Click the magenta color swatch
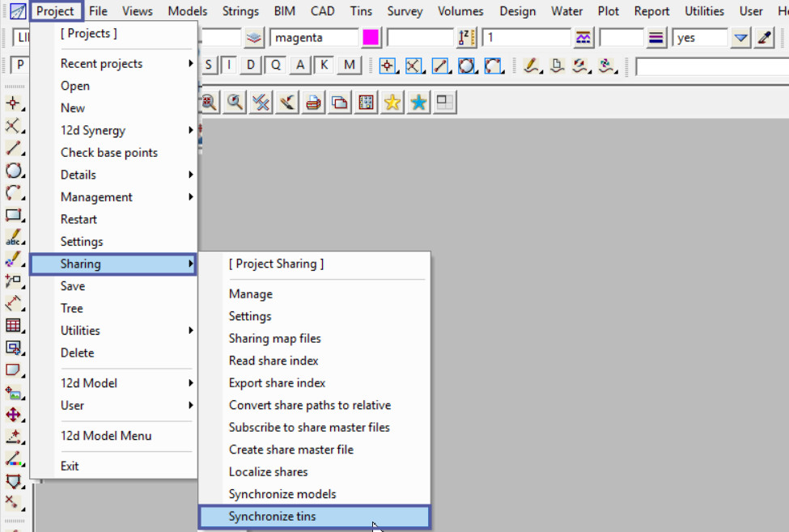Screen dimensions: 789x532 (x=371, y=38)
